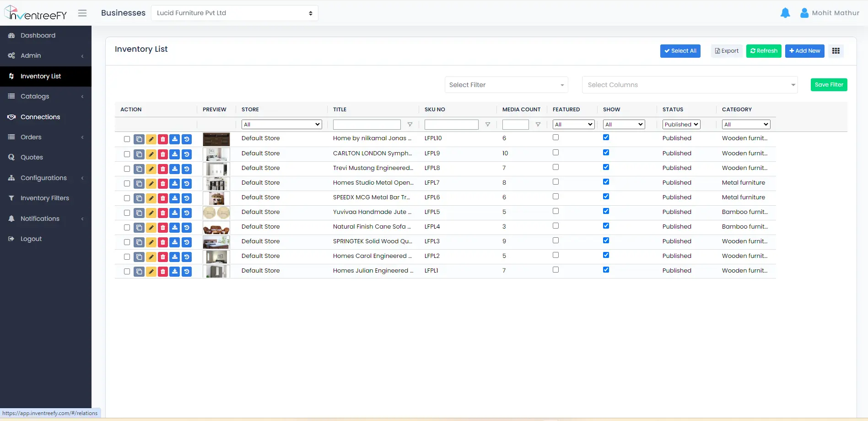Screen dimensions: 868x421
Task: Click the Title column filter funnel icon
Action: pyautogui.click(x=410, y=125)
